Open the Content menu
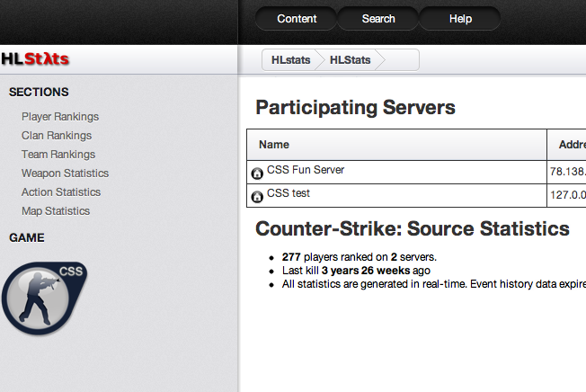Image resolution: width=586 pixels, height=392 pixels. coord(297,19)
